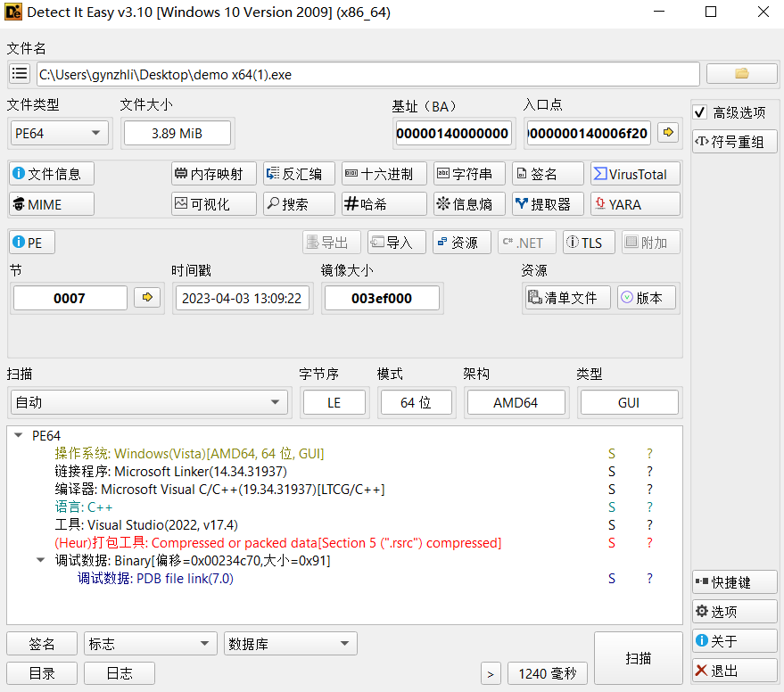Open the recent files list icon
This screenshot has height=692, width=784.
coord(20,74)
